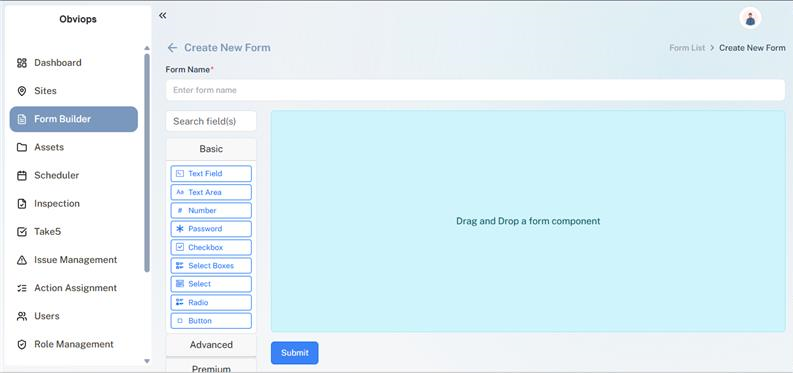Pick the Text Field component button
This screenshot has width=793, height=373.
(211, 173)
